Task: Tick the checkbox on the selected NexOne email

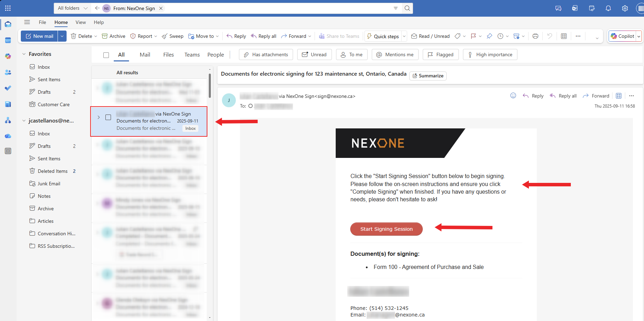Action: (108, 117)
